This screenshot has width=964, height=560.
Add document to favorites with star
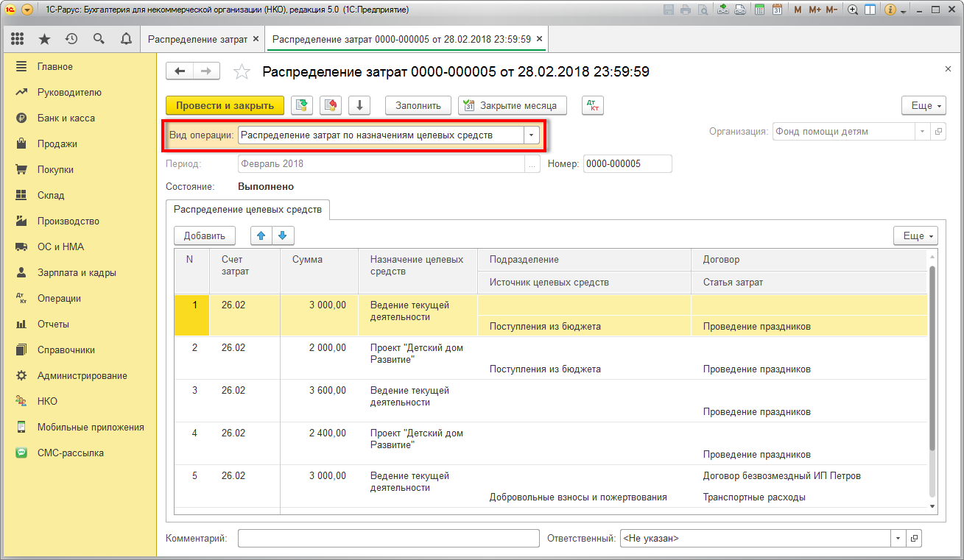click(x=242, y=71)
